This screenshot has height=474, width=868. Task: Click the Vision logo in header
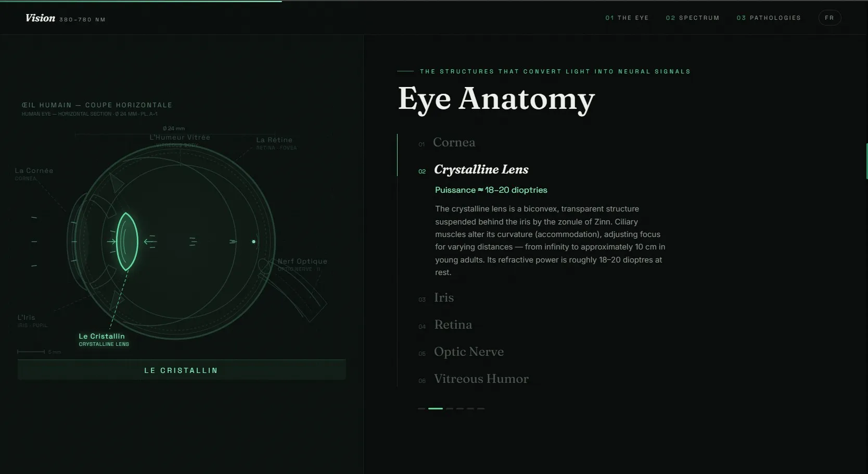(x=40, y=18)
